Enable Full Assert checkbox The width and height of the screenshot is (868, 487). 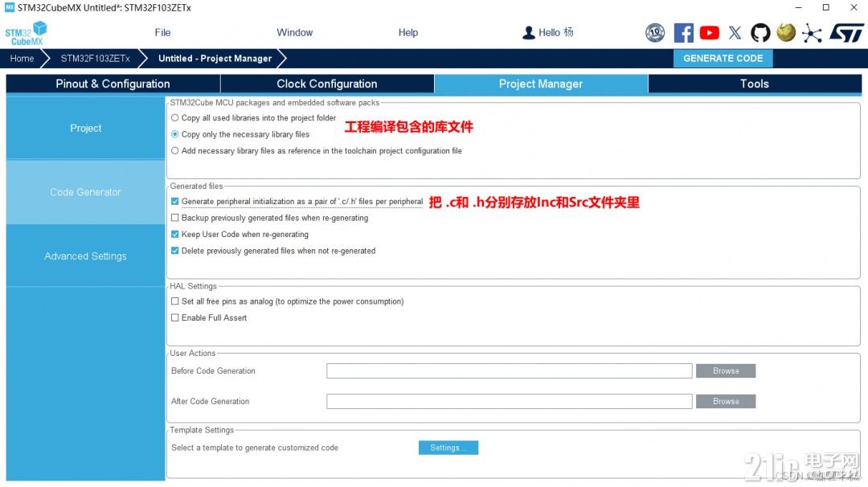(175, 317)
